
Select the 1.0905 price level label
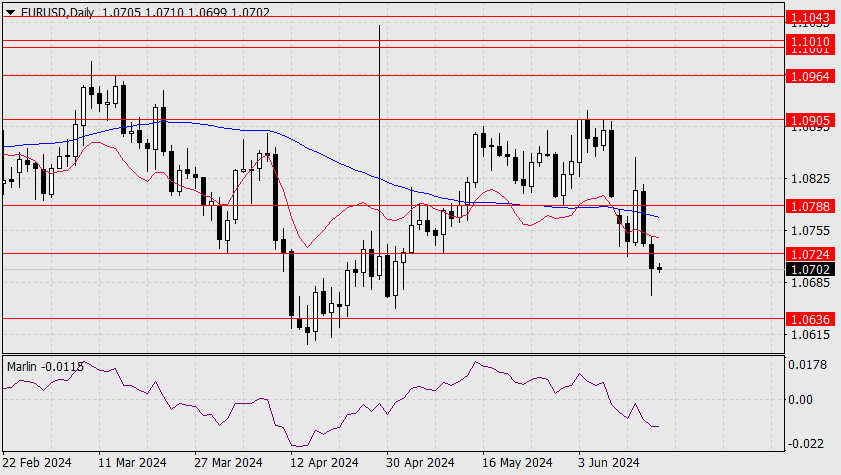[x=810, y=120]
